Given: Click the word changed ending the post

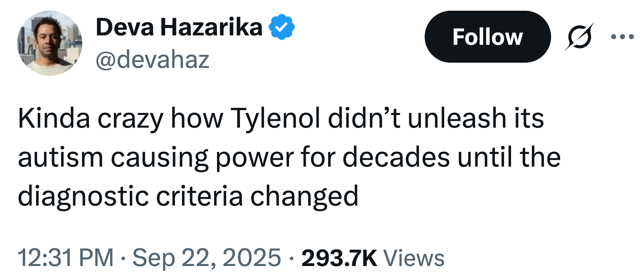Looking at the screenshot, I should pyautogui.click(x=304, y=196).
